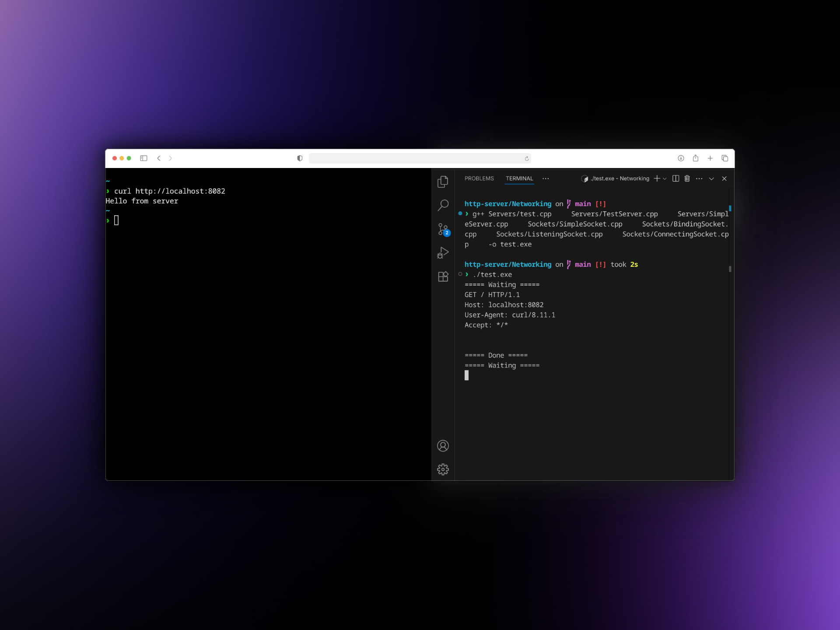The width and height of the screenshot is (840, 630).
Task: Open the Explorer files icon in activity bar
Action: pos(443,181)
